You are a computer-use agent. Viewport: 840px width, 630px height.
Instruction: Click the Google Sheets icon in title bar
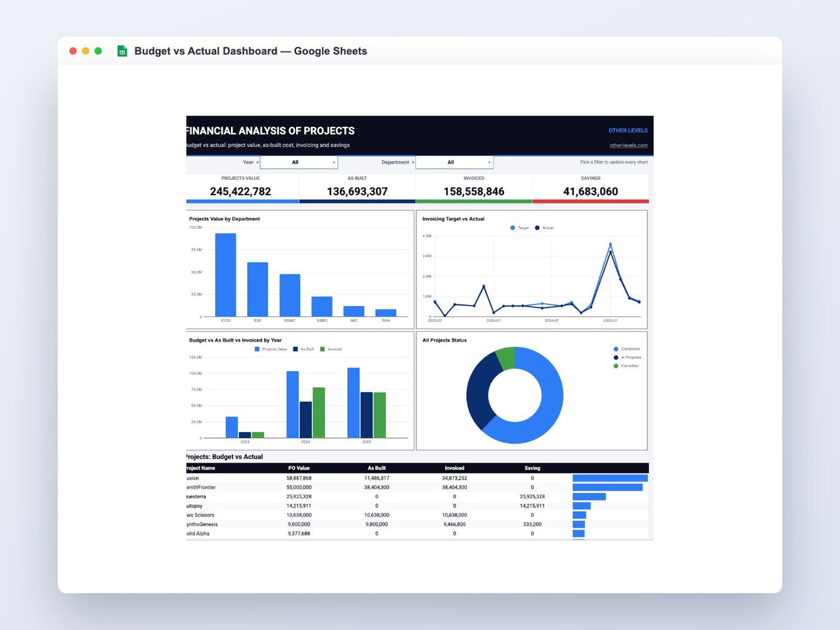coord(122,51)
